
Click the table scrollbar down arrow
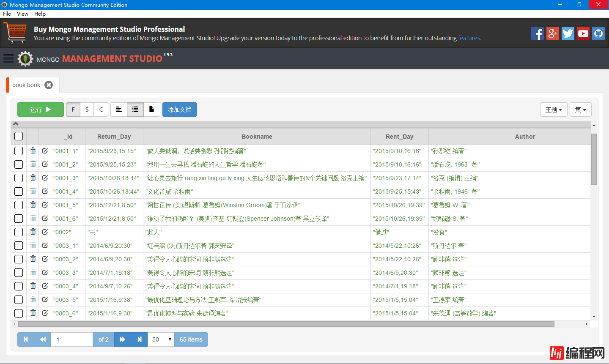(x=594, y=317)
